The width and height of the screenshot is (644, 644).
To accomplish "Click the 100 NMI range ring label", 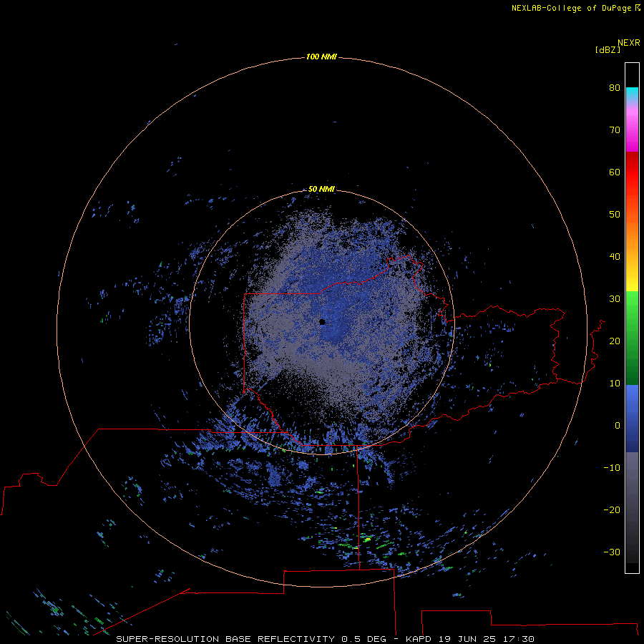I will 321,57.
